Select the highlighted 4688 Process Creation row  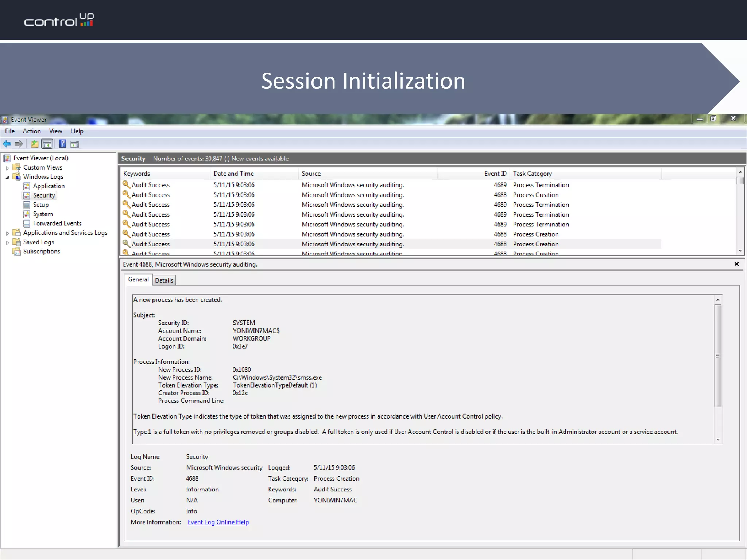pos(391,244)
